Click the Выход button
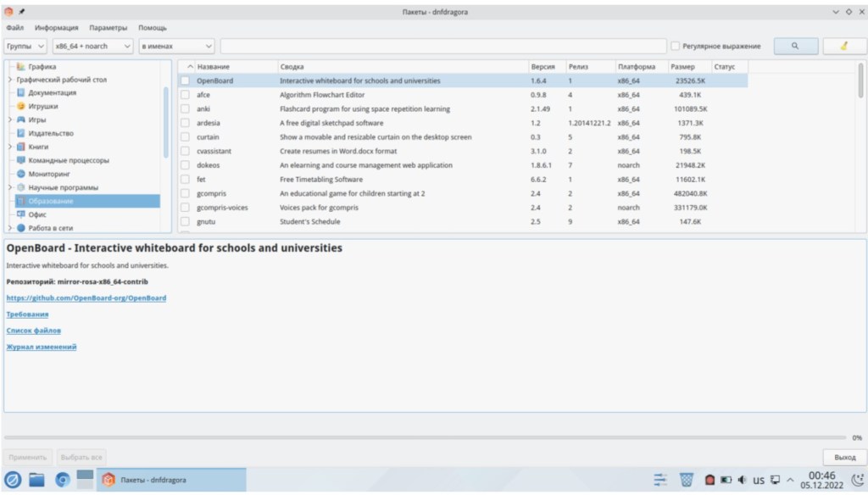 [x=844, y=457]
